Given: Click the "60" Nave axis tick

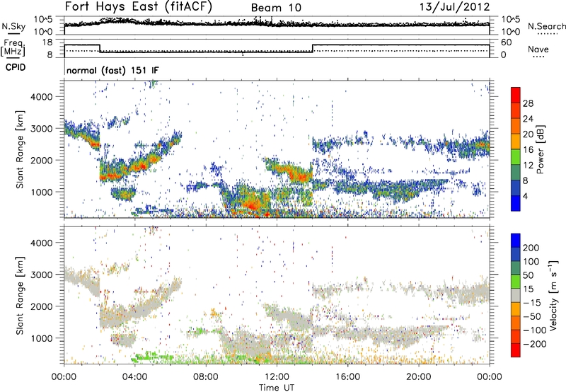Looking at the screenshot, I should pyautogui.click(x=507, y=42).
